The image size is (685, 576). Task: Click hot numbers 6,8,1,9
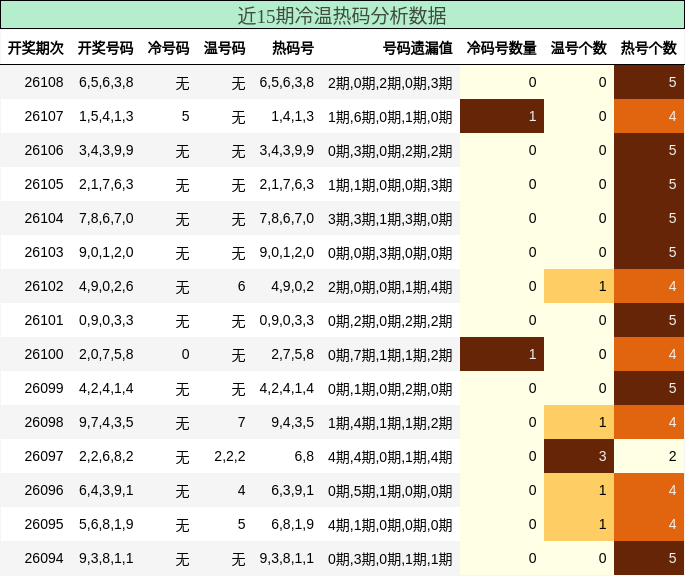coord(292,524)
